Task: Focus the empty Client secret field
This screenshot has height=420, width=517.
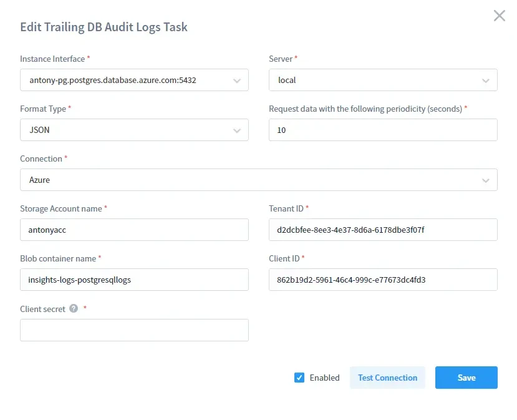Action: tap(134, 330)
